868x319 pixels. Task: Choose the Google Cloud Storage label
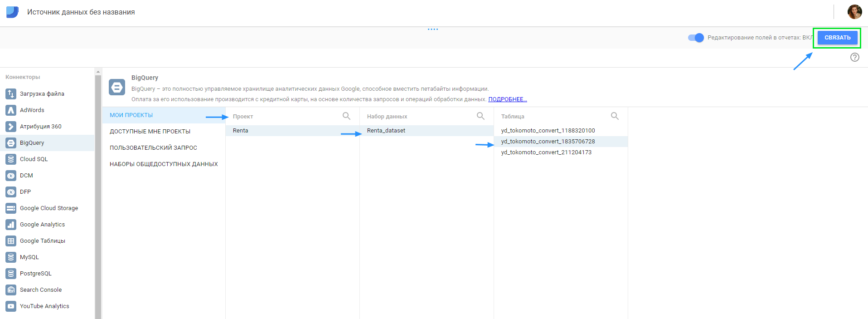[x=49, y=208]
